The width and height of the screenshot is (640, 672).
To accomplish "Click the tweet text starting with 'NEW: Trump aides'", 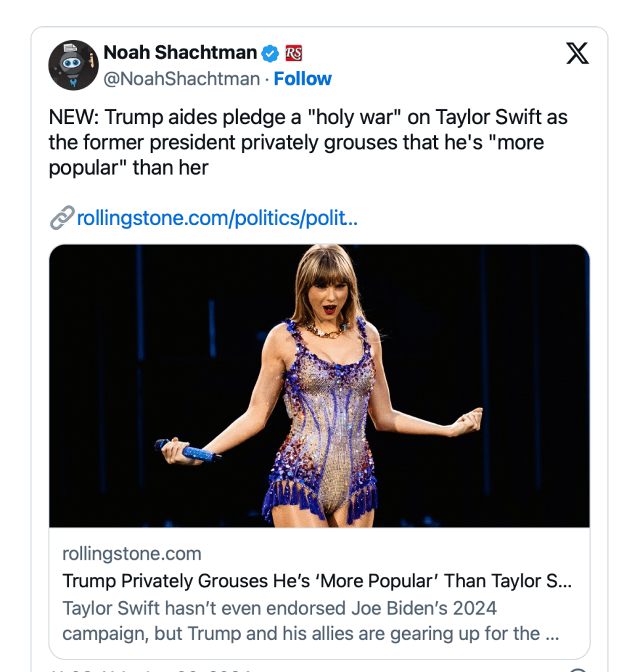I will [308, 142].
